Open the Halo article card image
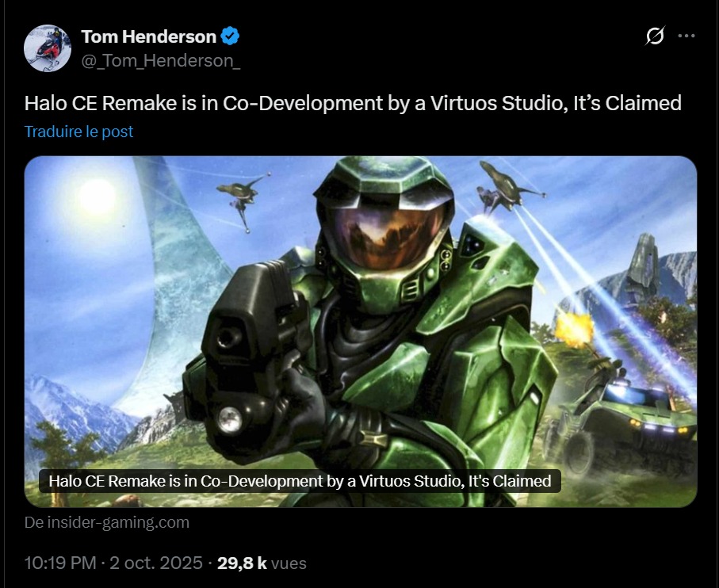Viewport: 719px width, 588px height. (x=361, y=331)
